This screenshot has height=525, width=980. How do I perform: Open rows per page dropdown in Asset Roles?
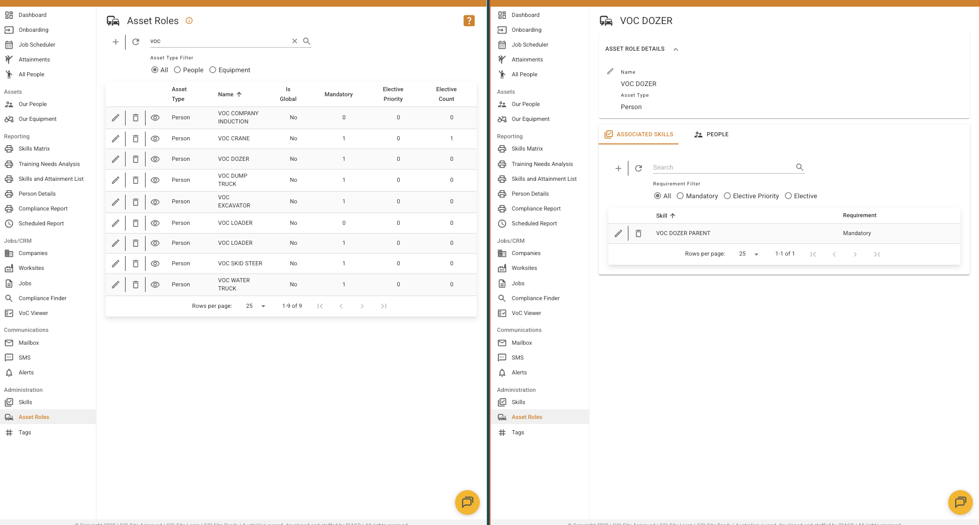(x=256, y=306)
